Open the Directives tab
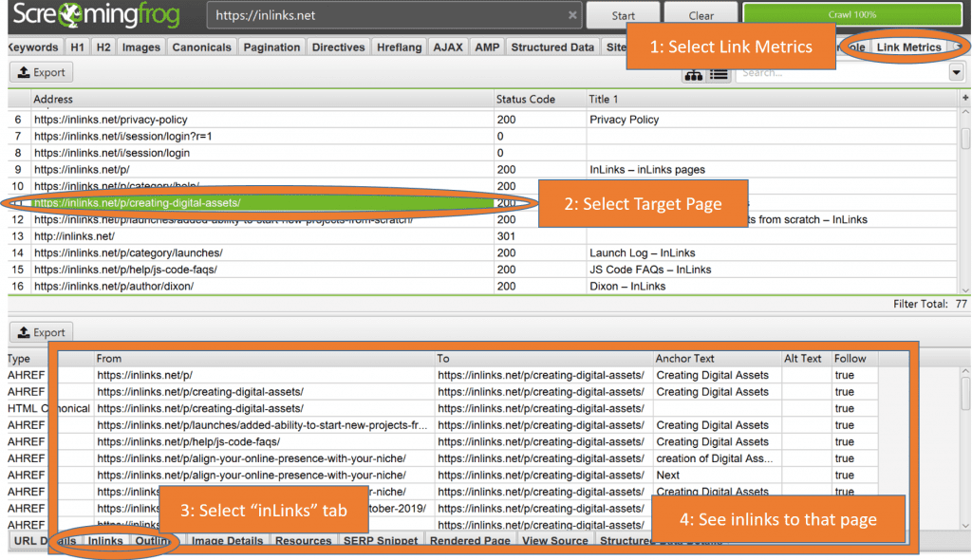Viewport: 972px width, 560px height. [339, 47]
